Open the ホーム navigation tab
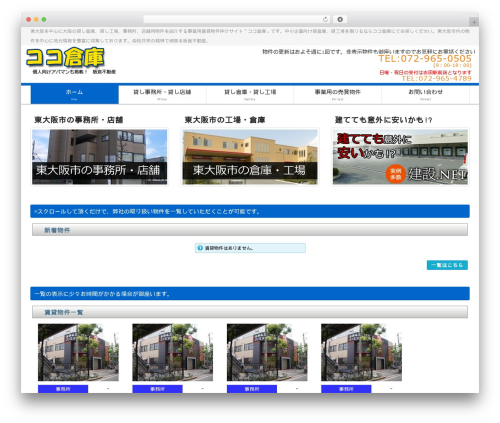 [75, 94]
